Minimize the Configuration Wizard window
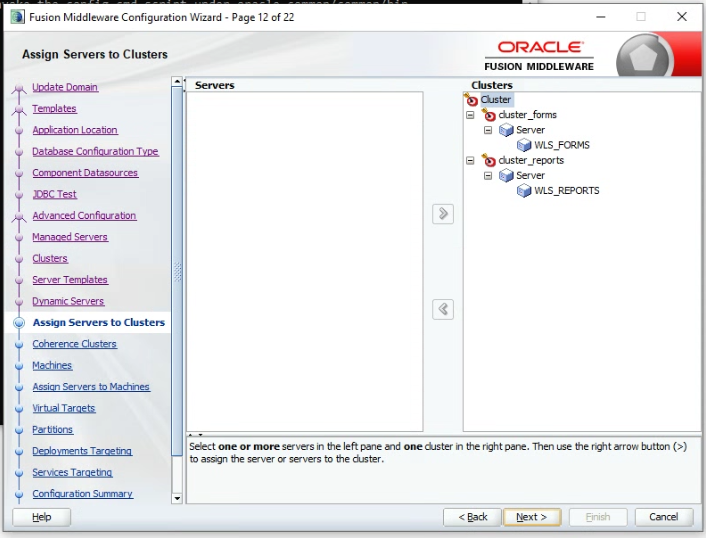This screenshot has height=538, width=706. click(x=601, y=17)
